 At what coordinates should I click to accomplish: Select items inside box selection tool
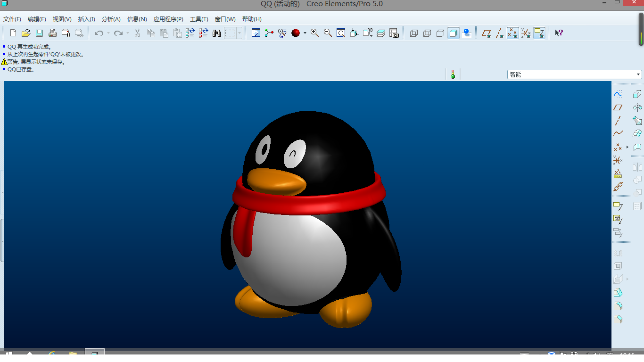tap(230, 33)
